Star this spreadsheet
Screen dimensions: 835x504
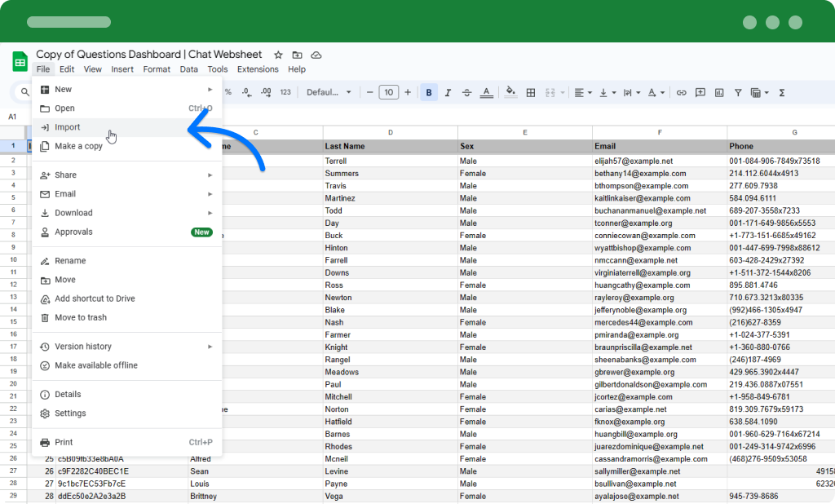(278, 55)
